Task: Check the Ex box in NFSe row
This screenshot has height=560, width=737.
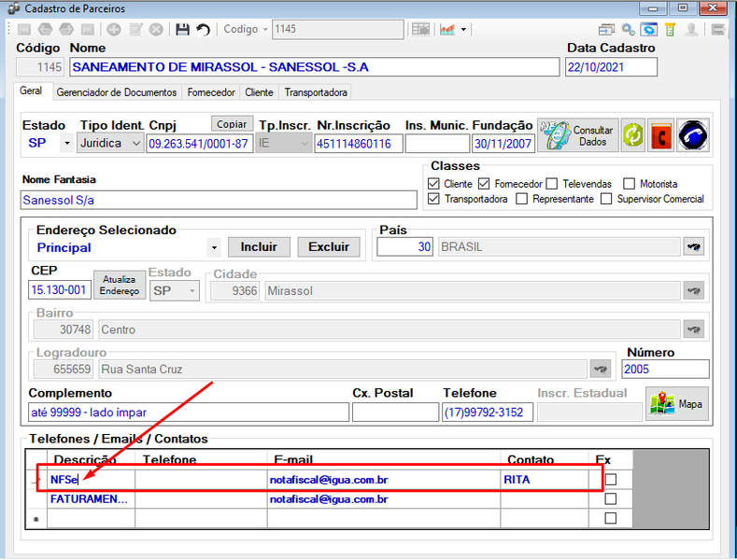Action: [611, 480]
